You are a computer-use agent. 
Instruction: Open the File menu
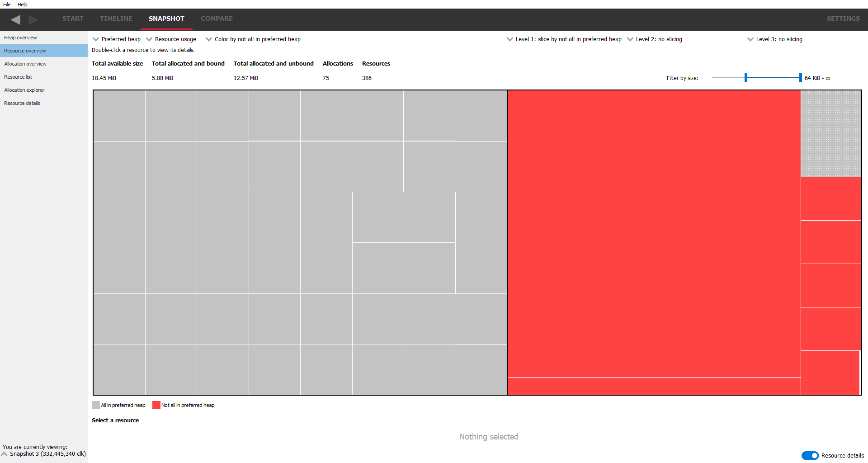tap(7, 5)
